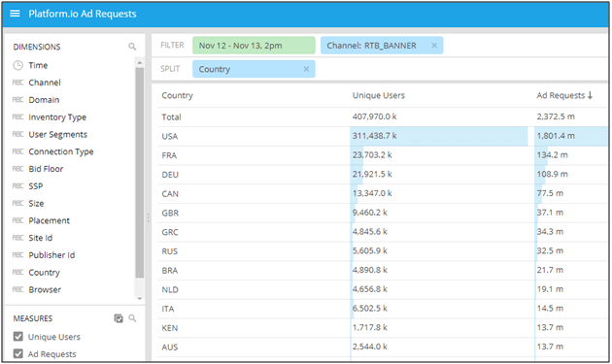The height and width of the screenshot is (364, 612).
Task: Select the User Segments dimension
Action: 57,134
